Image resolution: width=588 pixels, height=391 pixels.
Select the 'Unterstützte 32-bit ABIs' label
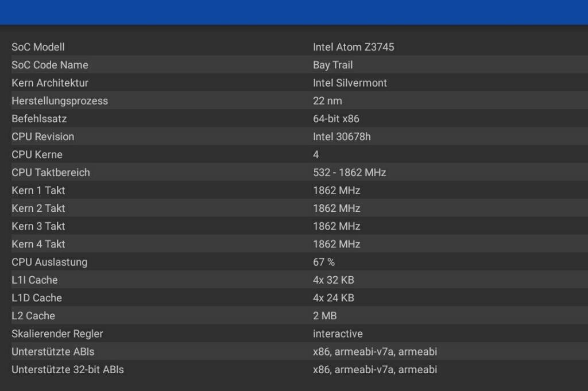[68, 370]
